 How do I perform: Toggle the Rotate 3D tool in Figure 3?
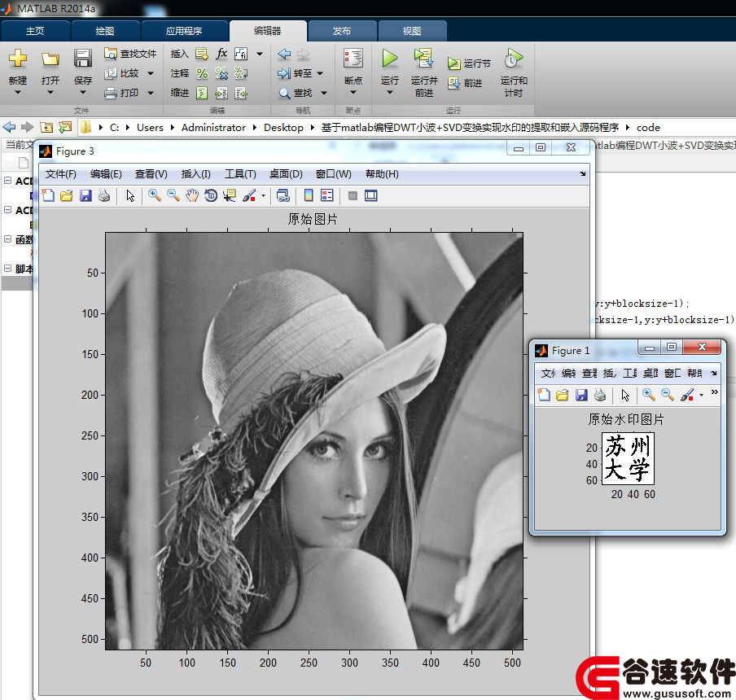211,195
